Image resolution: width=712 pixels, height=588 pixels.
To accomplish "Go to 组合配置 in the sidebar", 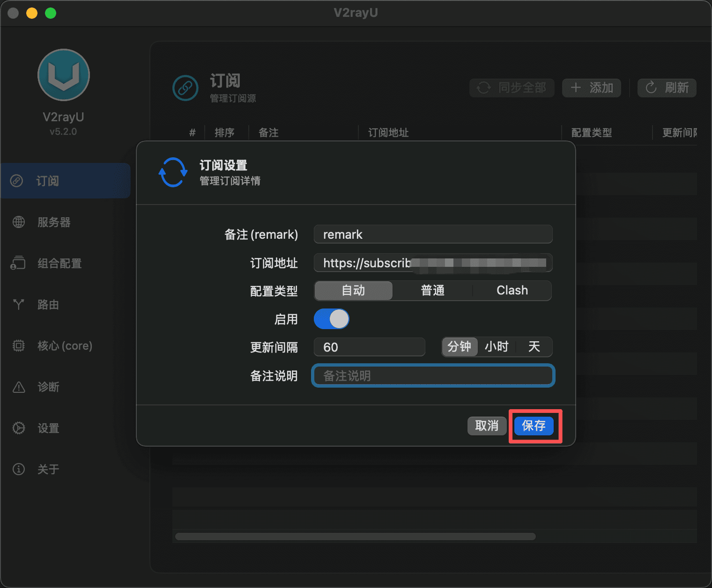I will [x=66, y=263].
